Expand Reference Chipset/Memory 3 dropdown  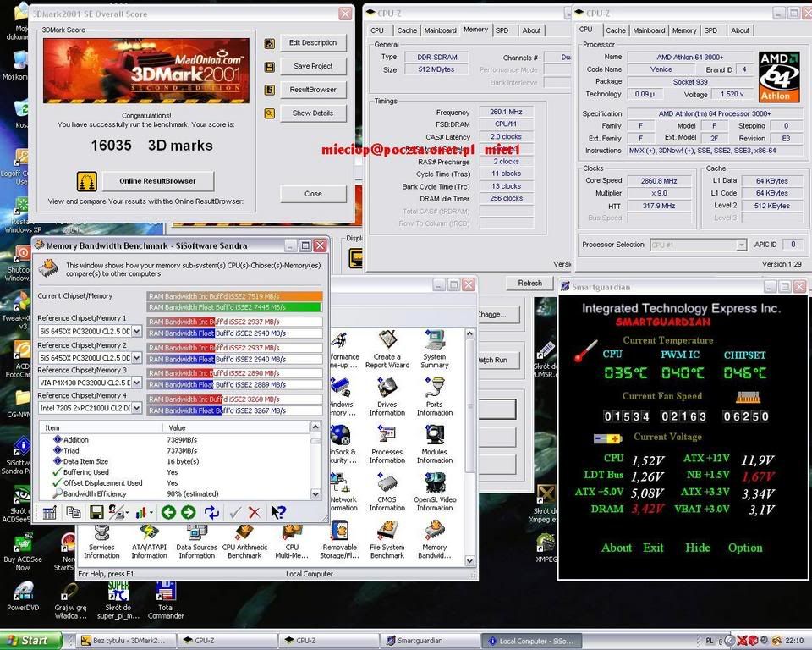(137, 383)
